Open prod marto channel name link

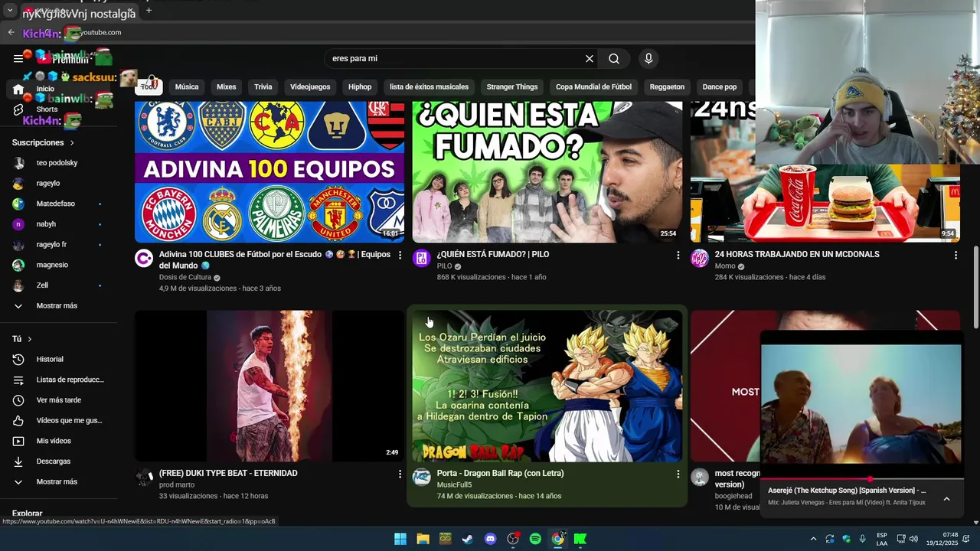pyautogui.click(x=177, y=485)
